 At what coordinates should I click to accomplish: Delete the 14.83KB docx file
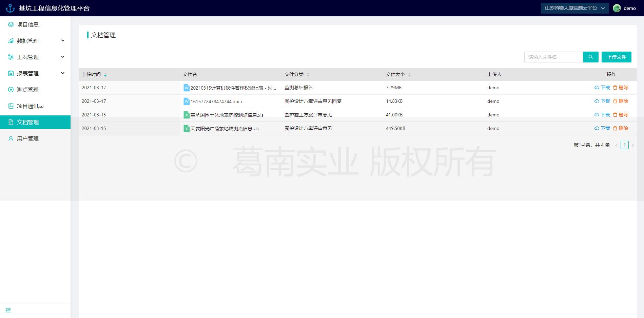(x=621, y=101)
